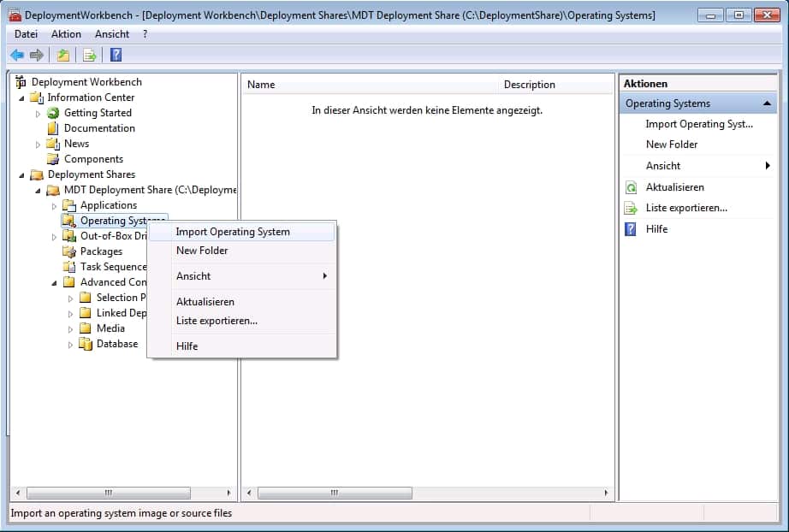Screen dimensions: 789x532
Task: Click the Getting Started green icon
Action: pyautogui.click(x=53, y=113)
